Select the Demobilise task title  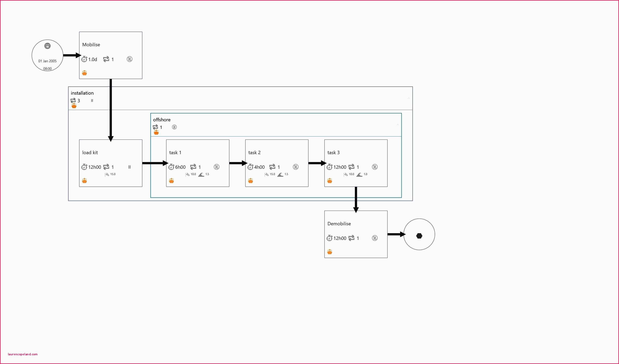339,224
